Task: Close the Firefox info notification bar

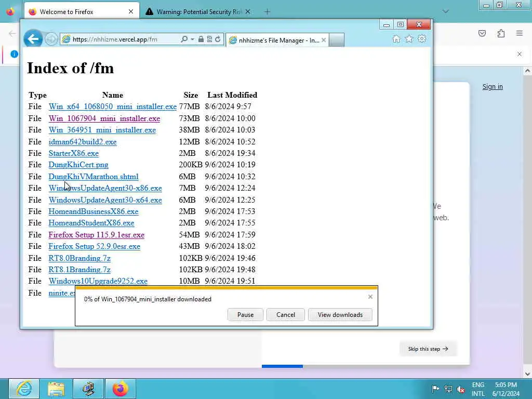Action: pos(520,54)
